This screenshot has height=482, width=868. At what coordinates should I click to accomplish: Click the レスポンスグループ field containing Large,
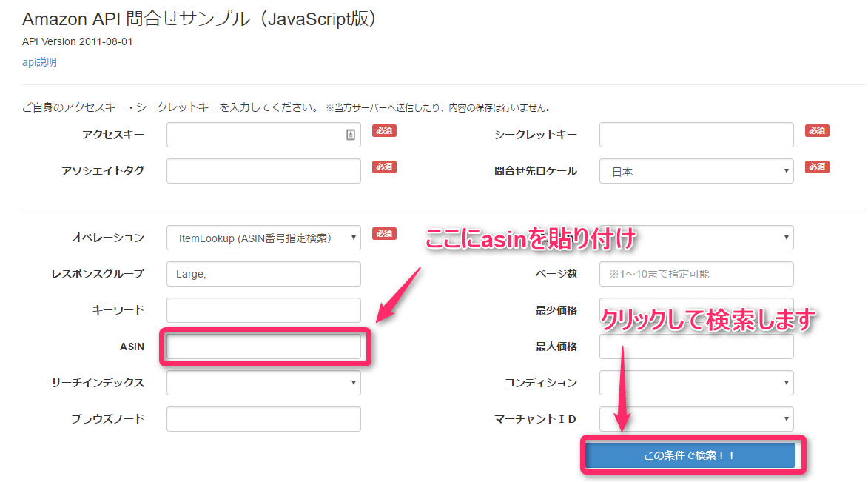pyautogui.click(x=263, y=274)
